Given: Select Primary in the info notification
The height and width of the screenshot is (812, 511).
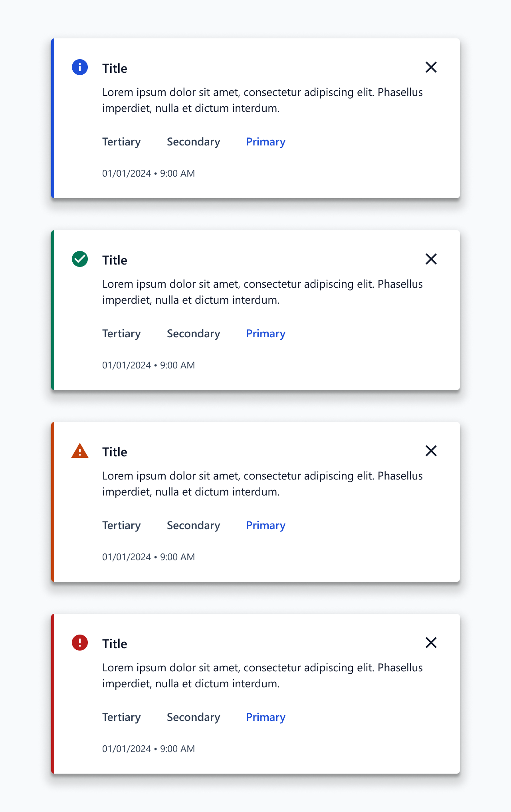Looking at the screenshot, I should [x=265, y=142].
